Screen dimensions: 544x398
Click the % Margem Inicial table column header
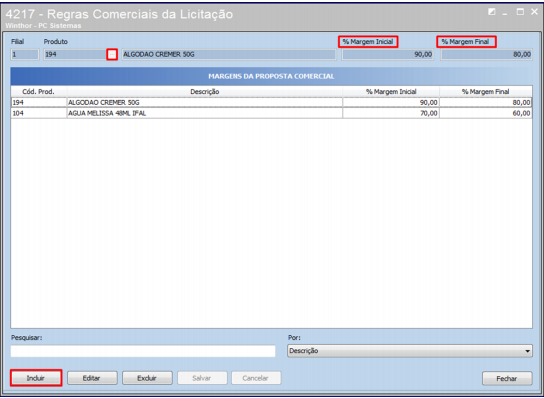391,92
